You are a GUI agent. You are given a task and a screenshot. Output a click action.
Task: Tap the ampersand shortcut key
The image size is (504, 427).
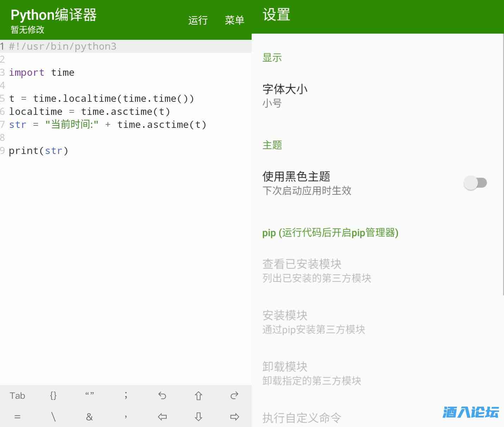point(90,417)
